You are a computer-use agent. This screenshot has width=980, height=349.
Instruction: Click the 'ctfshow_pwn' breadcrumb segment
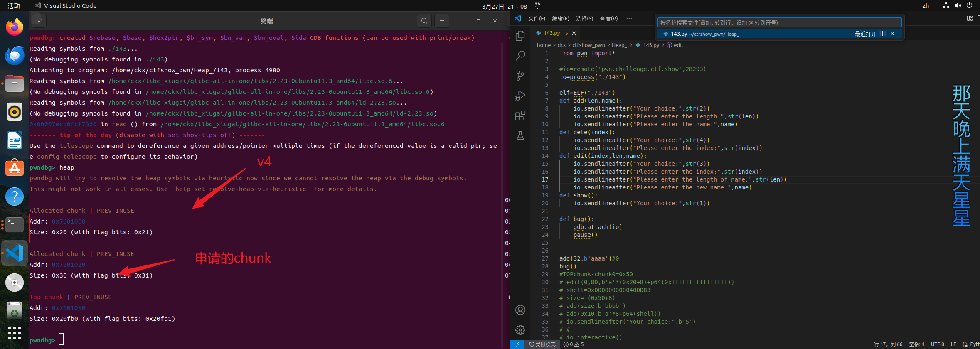[x=588, y=45]
